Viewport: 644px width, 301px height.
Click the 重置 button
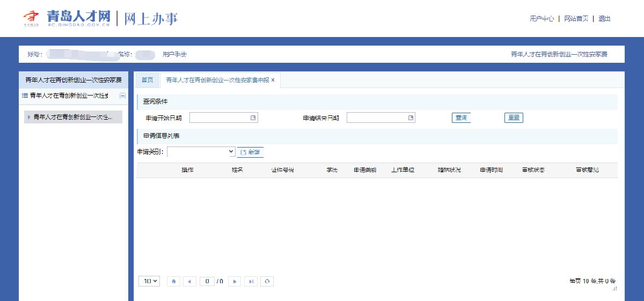(x=514, y=118)
